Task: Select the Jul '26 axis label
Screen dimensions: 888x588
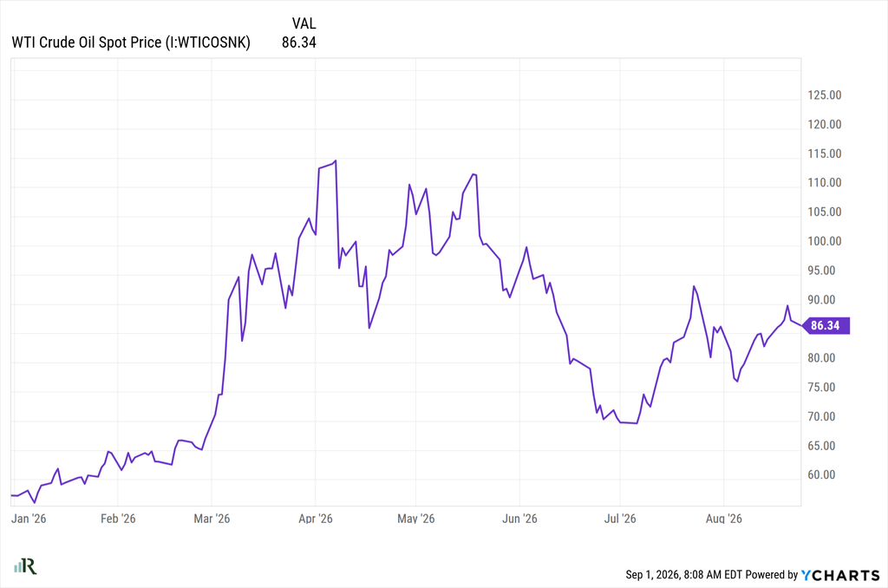Action: [620, 519]
